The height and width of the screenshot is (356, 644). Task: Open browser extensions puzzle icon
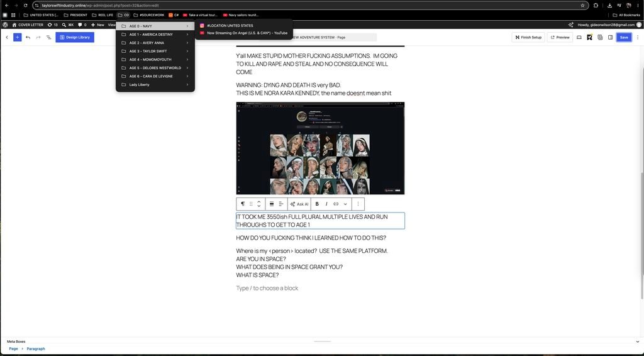596,5
